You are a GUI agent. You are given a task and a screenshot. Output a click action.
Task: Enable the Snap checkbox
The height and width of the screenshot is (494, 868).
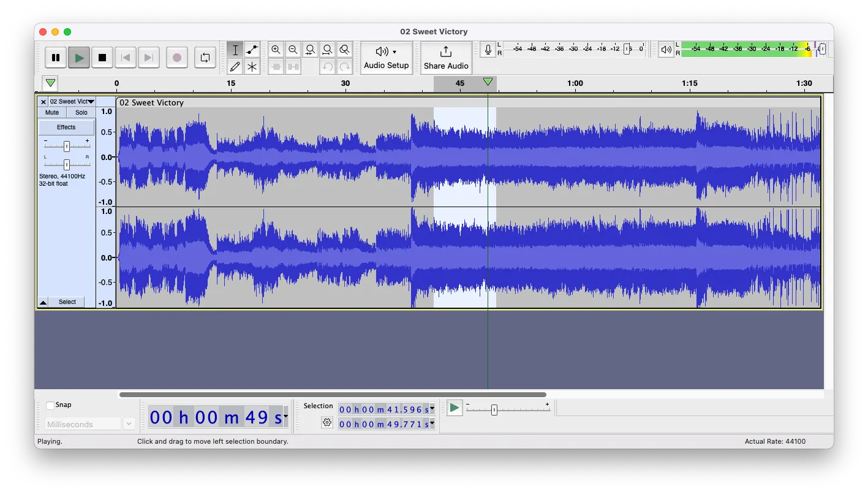point(50,405)
